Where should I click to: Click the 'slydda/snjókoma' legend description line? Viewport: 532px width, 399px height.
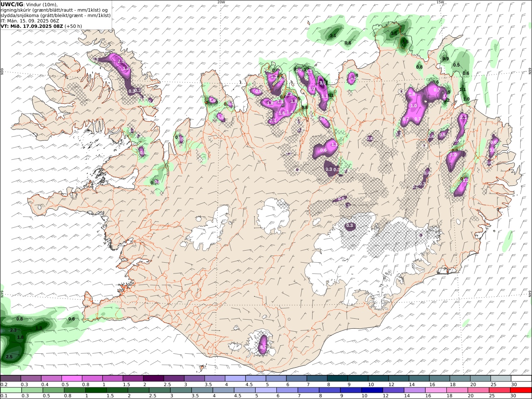[x=55, y=15]
